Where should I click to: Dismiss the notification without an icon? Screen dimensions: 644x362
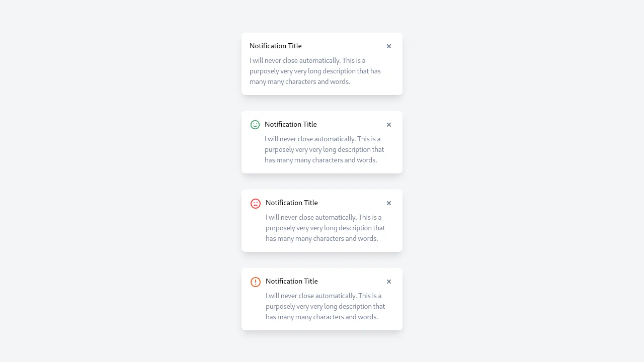pos(389,46)
